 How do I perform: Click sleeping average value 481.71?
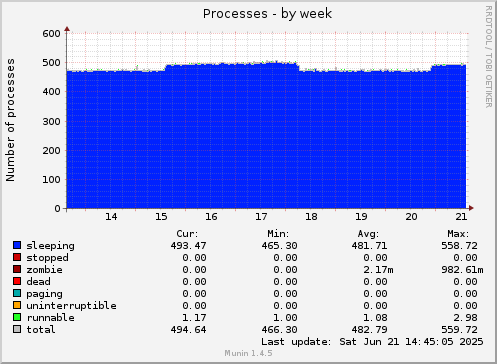[369, 246]
